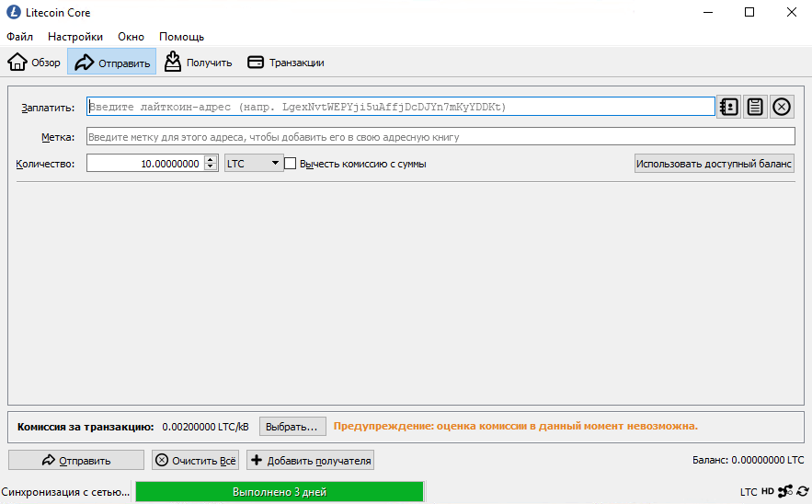Decrease amount with stepper down arrow
The height and width of the screenshot is (504, 812).
tap(211, 167)
